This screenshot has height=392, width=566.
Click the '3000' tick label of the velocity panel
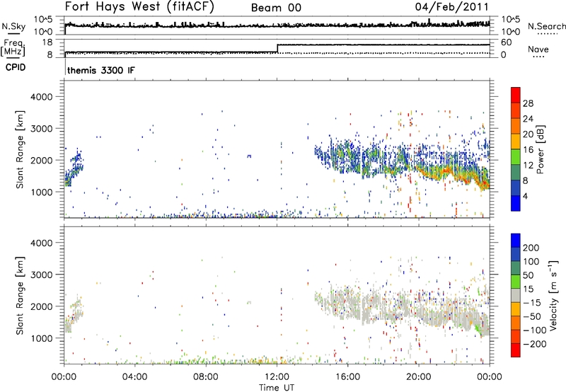click(41, 275)
